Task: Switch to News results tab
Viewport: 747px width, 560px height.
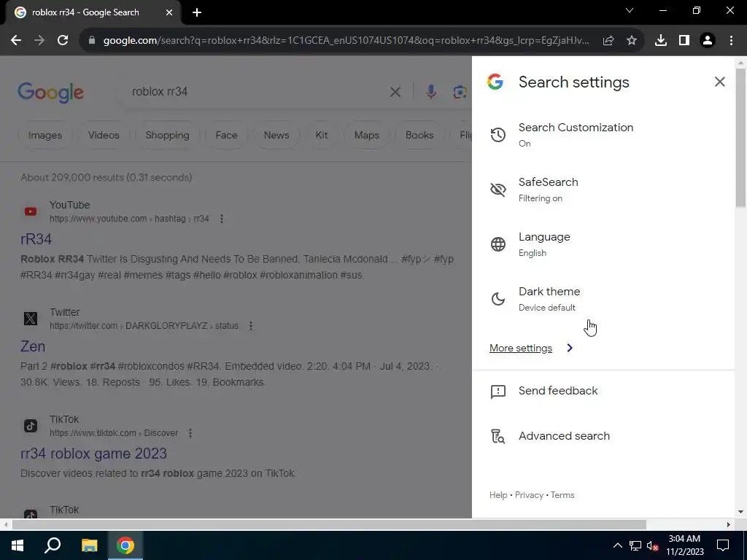Action: click(276, 135)
